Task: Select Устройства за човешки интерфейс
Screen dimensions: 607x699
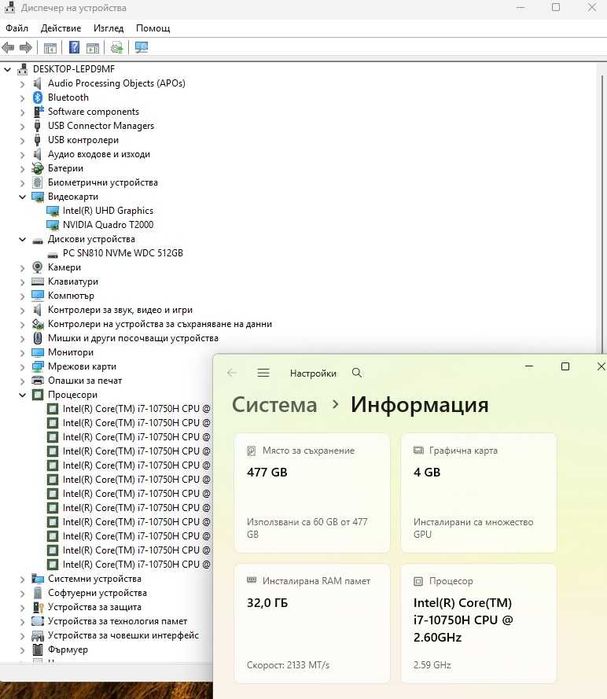Action: click(123, 635)
